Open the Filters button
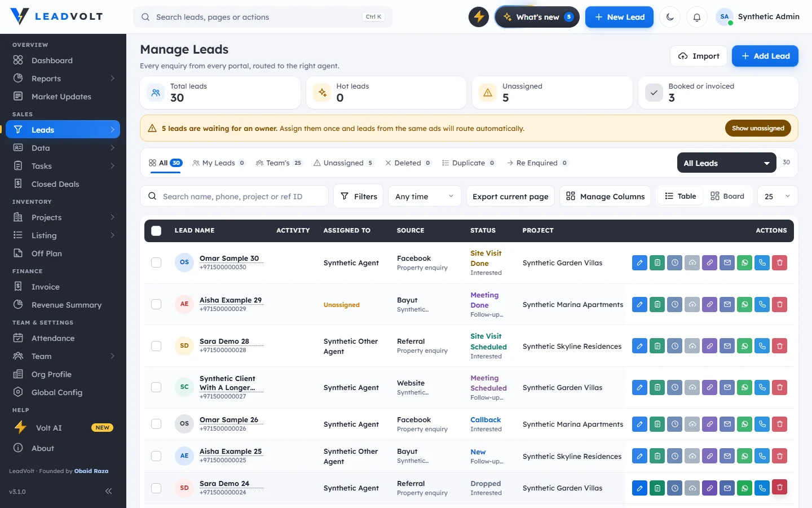812x508 pixels. [x=359, y=196]
